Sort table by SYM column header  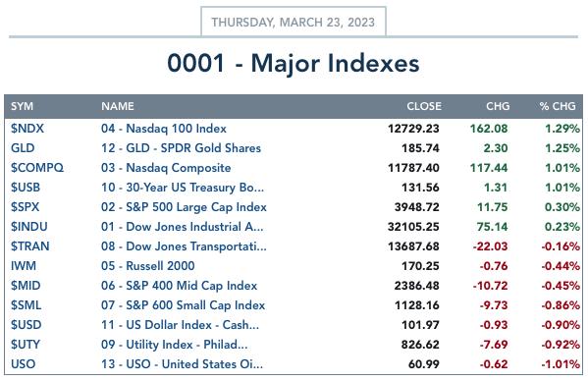pyautogui.click(x=23, y=106)
